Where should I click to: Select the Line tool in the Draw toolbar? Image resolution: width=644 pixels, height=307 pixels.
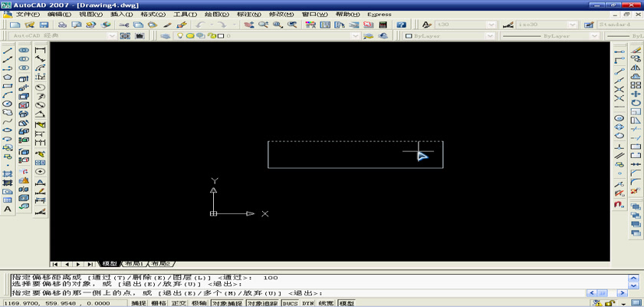pos(8,51)
